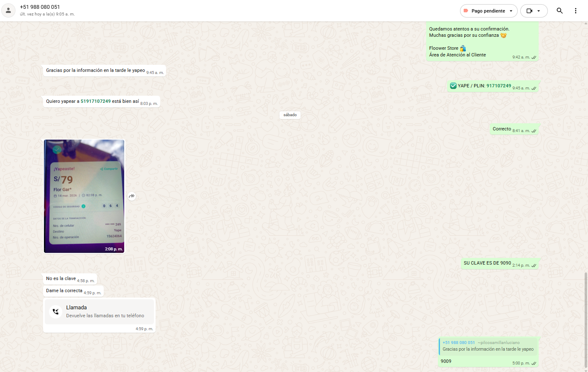Click the missed call phone icon
The image size is (588, 372).
tap(56, 311)
